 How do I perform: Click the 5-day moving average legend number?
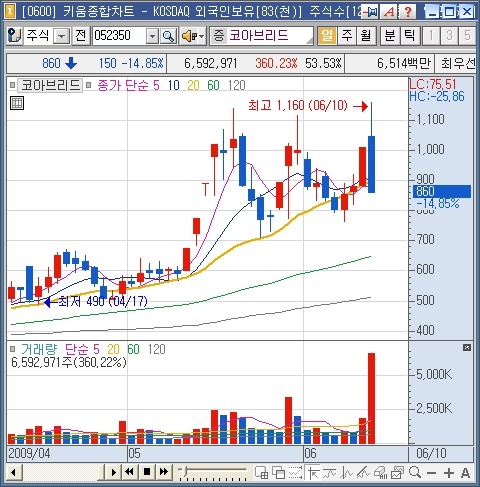156,85
